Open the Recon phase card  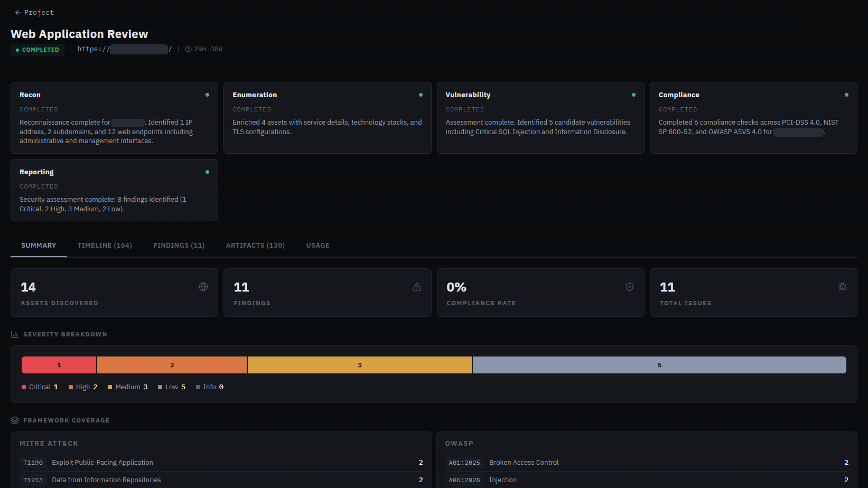[x=114, y=118]
